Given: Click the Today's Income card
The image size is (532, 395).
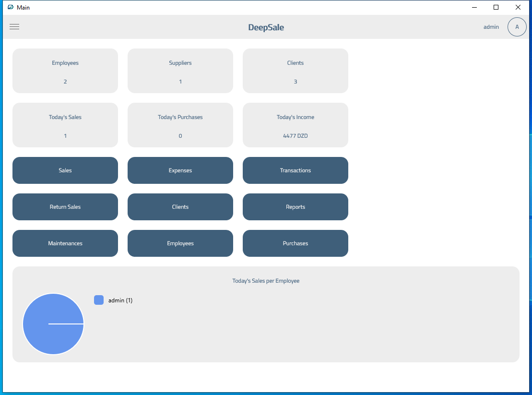Looking at the screenshot, I should pos(295,125).
